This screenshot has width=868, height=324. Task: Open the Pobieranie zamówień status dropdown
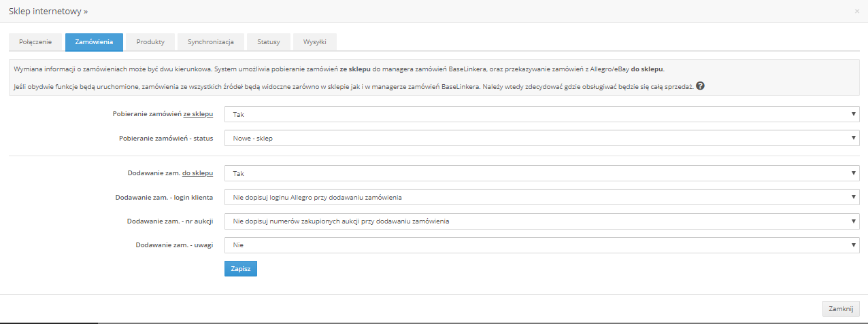tap(541, 138)
